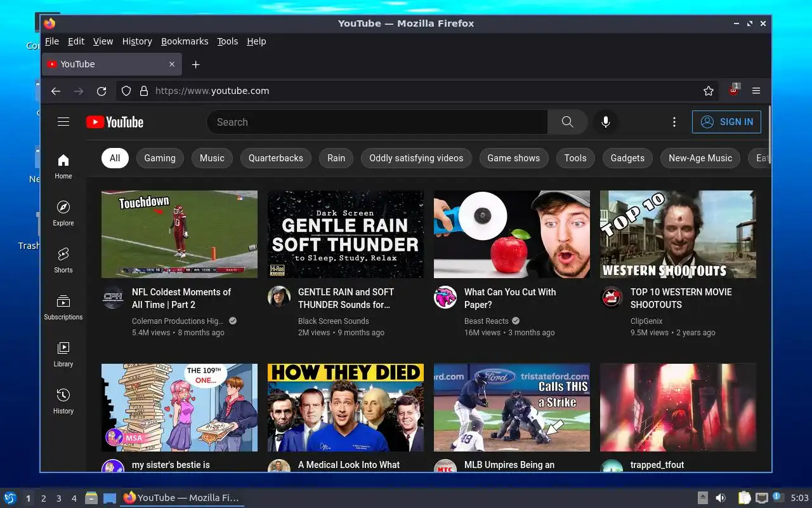Click Beast Reacts channel avatar
This screenshot has height=508, width=812.
click(445, 297)
